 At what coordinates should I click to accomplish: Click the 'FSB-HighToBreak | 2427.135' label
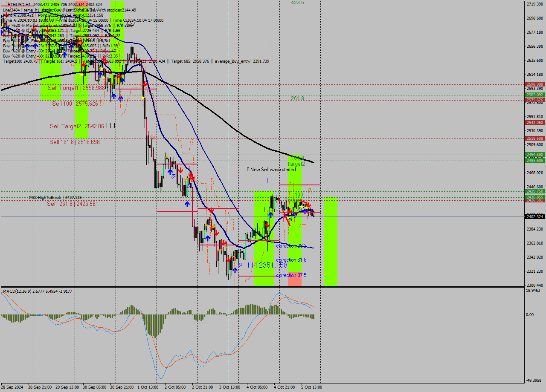coord(55,198)
